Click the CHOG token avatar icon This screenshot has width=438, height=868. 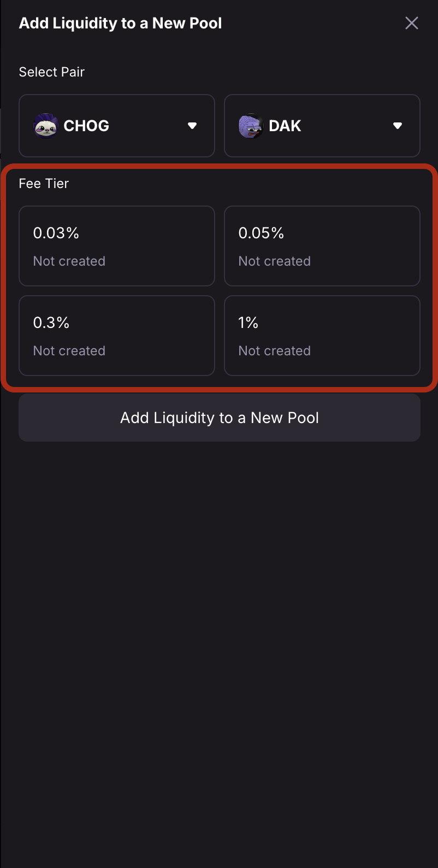[46, 126]
